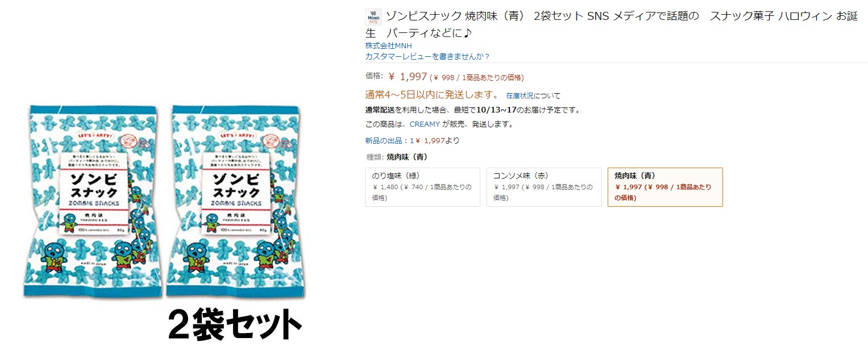Choose the コンソメ味（赤） flavor option
Image resolution: width=868 pixels, height=350 pixels.
point(544,187)
